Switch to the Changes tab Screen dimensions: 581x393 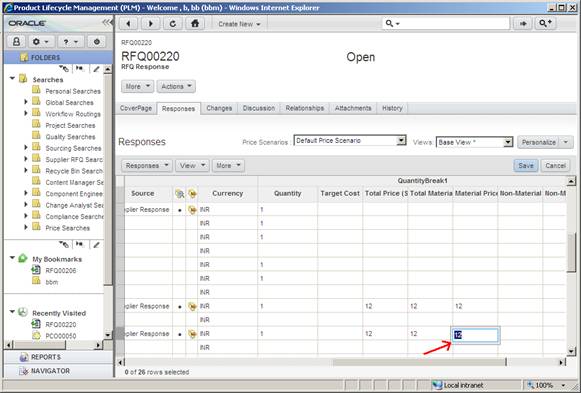click(x=219, y=108)
